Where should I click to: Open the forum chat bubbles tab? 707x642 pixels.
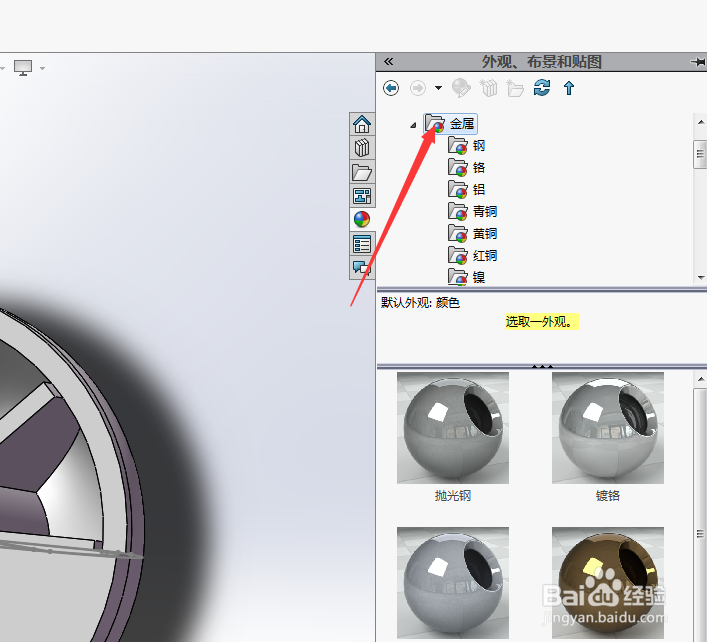(362, 268)
